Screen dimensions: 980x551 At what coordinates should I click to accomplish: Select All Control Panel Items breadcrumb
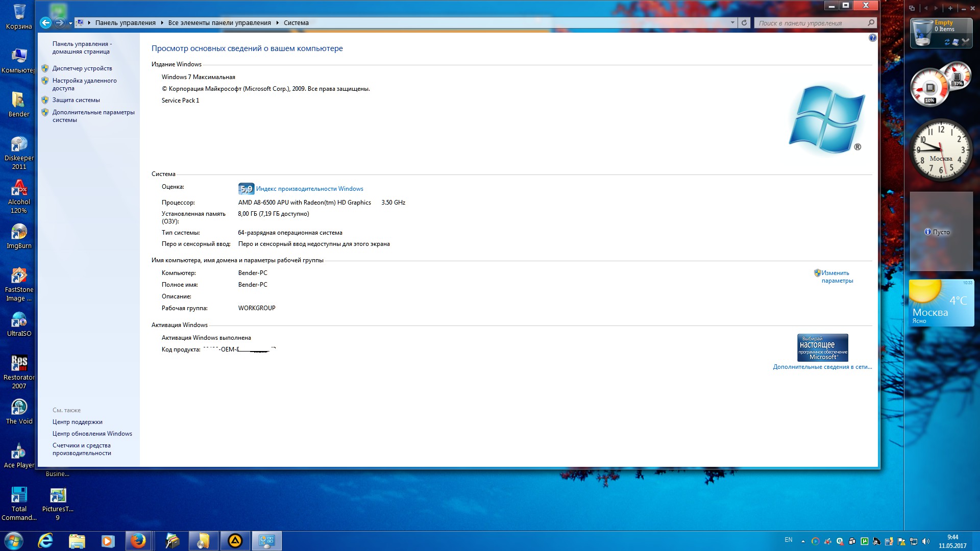click(219, 23)
